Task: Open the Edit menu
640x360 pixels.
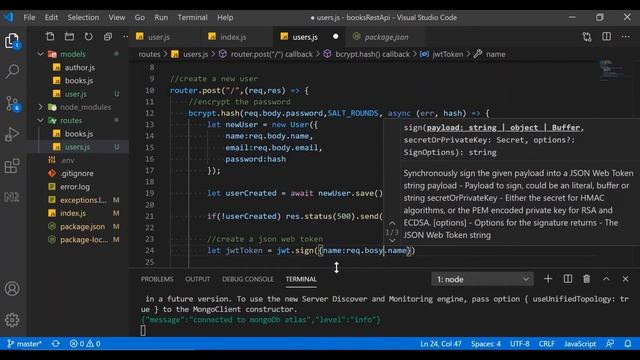Action: click(x=51, y=17)
